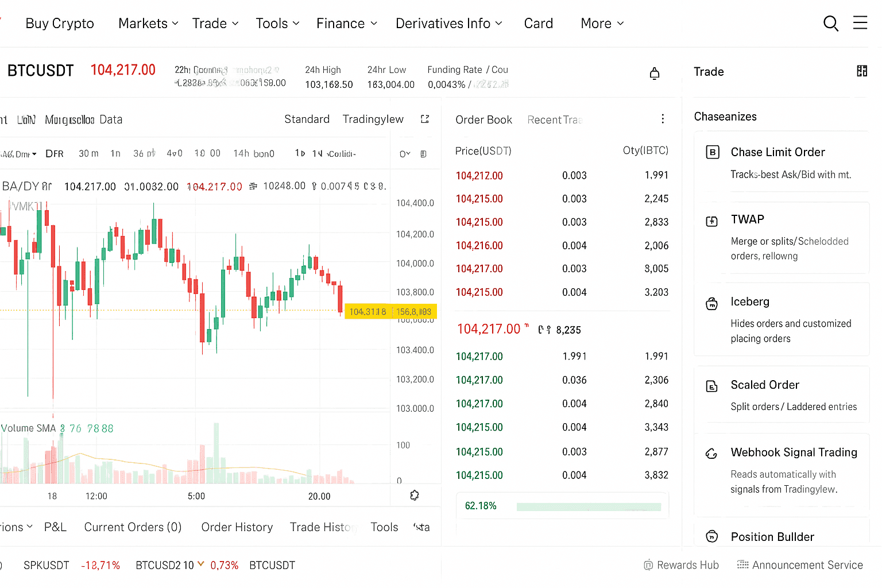Click the search magnifier icon
Image resolution: width=882 pixels, height=588 pixels.
[830, 24]
